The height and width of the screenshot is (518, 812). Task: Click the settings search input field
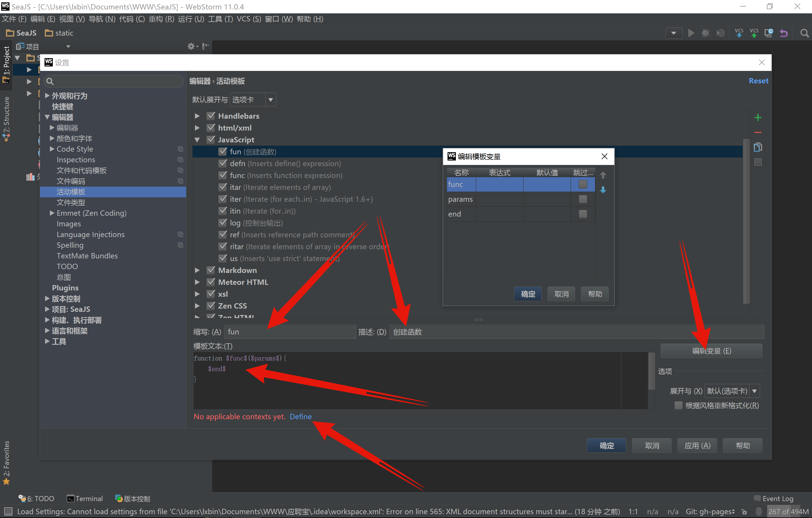pyautogui.click(x=113, y=81)
